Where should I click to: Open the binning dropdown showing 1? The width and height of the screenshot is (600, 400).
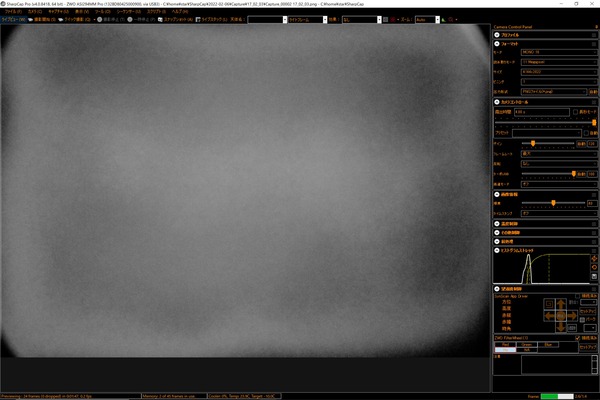click(559, 82)
